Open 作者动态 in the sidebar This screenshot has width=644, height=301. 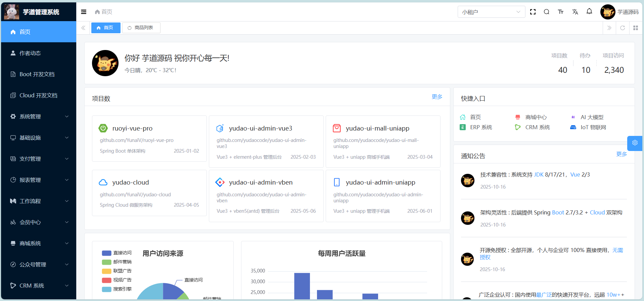tap(39, 53)
